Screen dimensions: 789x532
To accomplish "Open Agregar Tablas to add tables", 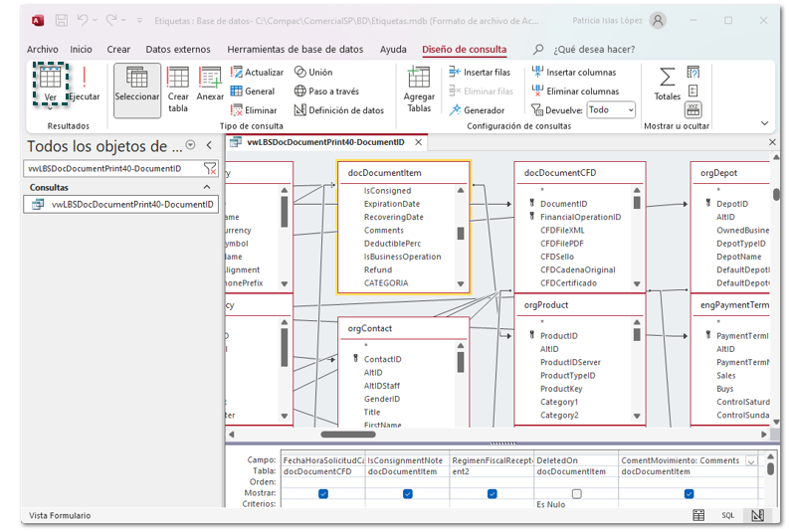I will coord(419,88).
